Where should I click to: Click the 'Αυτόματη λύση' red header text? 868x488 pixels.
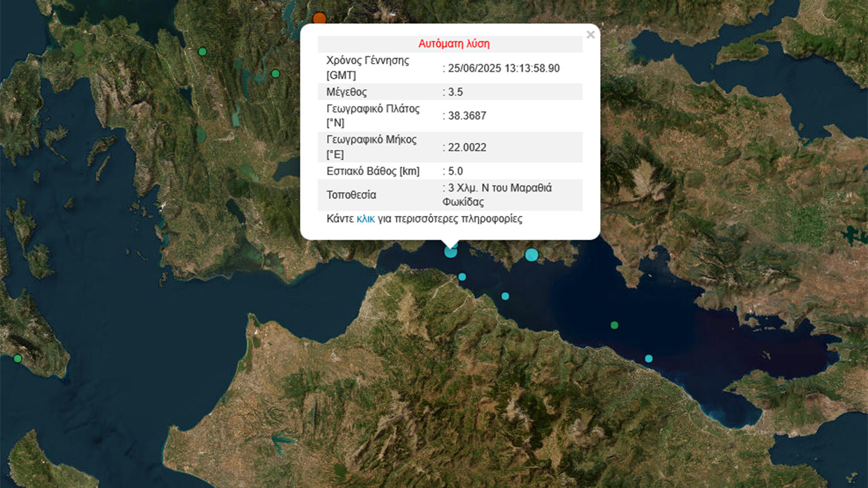[x=454, y=44]
